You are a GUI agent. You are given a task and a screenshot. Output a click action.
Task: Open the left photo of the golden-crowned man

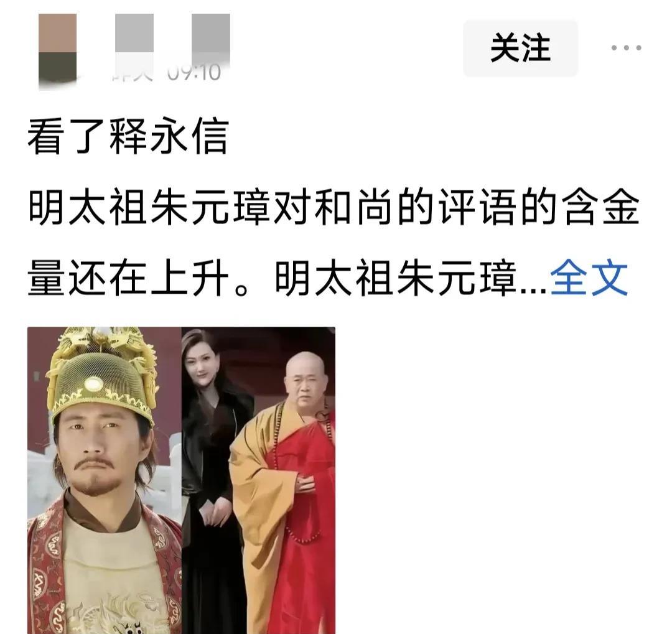point(104,480)
